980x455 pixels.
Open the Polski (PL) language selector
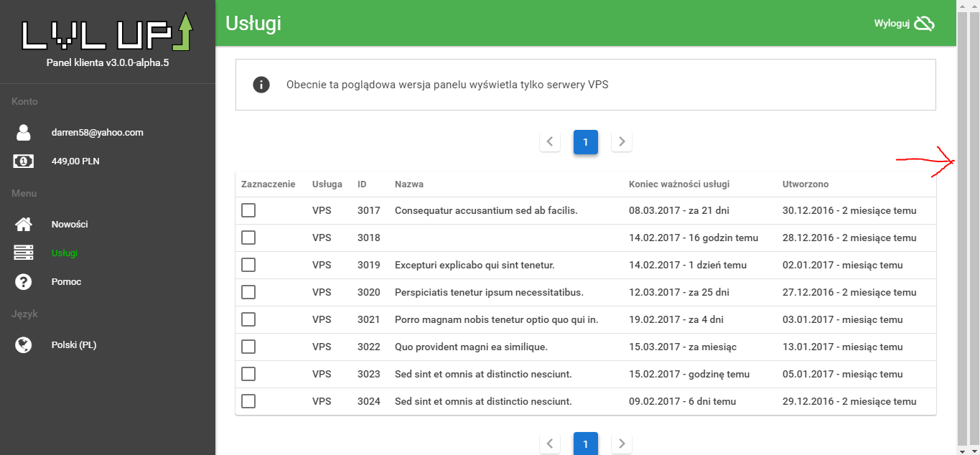[x=74, y=345]
